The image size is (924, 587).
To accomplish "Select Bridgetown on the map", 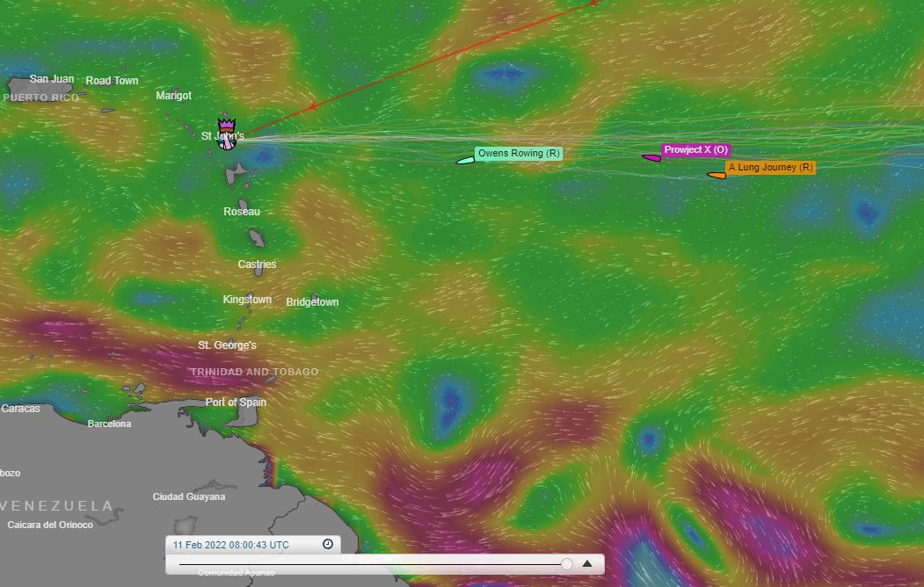I will point(312,301).
